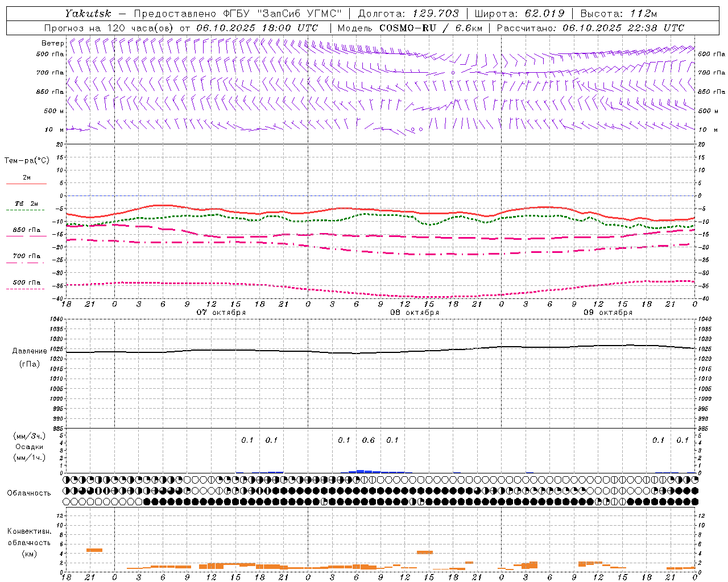
Task: Click the Давление (гПа) pressure label
Action: point(30,357)
